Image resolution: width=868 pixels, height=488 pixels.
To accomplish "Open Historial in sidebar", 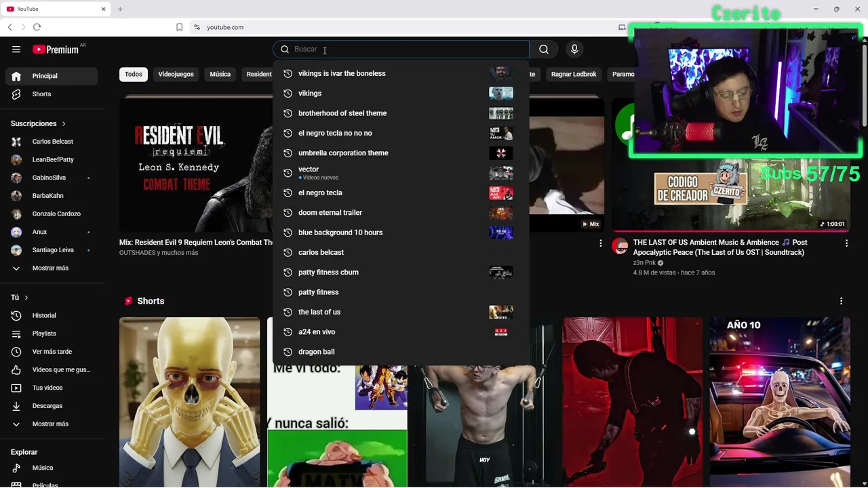I will 52,315.
